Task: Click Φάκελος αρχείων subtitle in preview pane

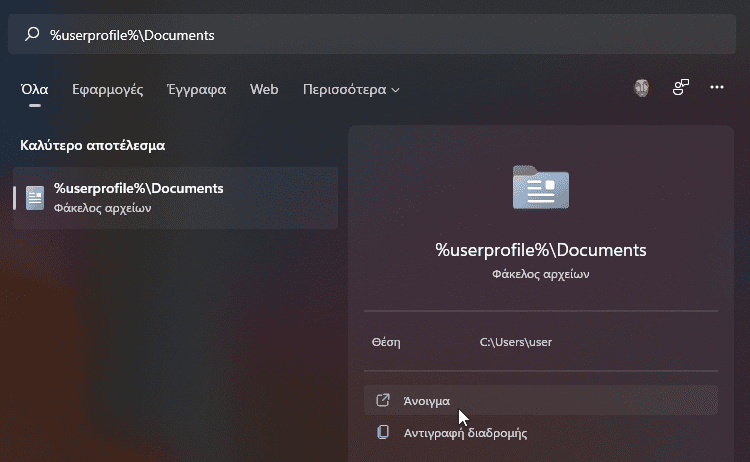Action: pyautogui.click(x=541, y=274)
